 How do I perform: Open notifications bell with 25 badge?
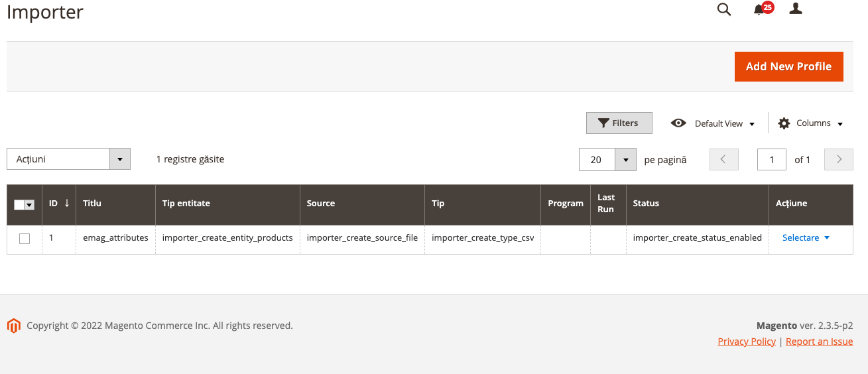coord(763,9)
